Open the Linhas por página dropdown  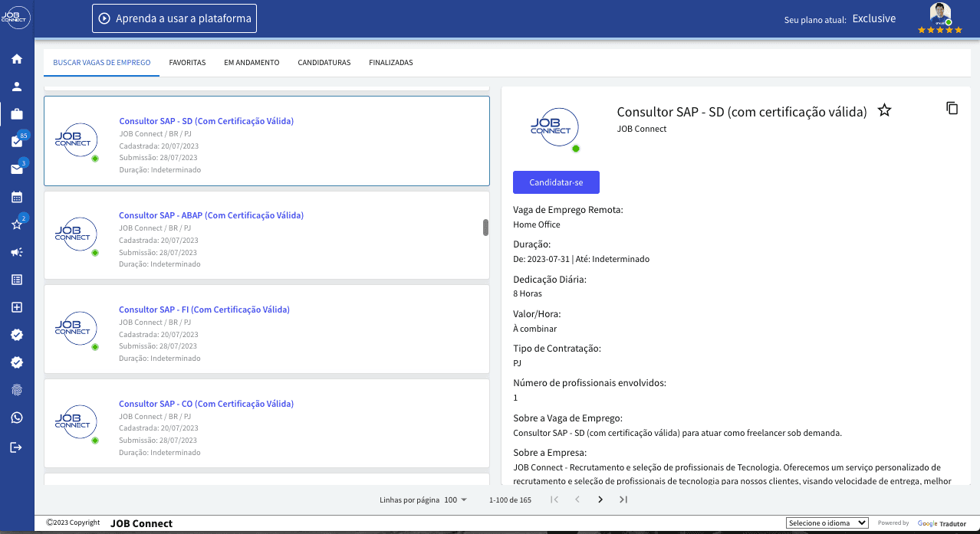coord(454,500)
